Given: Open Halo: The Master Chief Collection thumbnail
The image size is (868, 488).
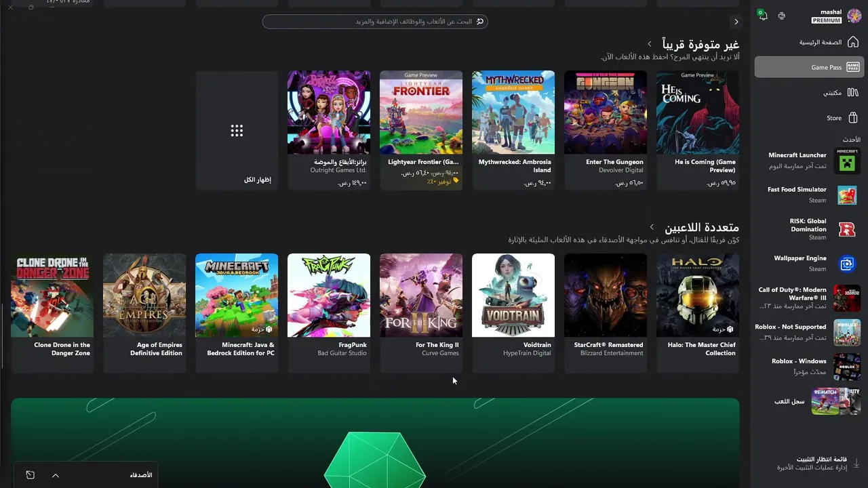Looking at the screenshot, I should [698, 296].
